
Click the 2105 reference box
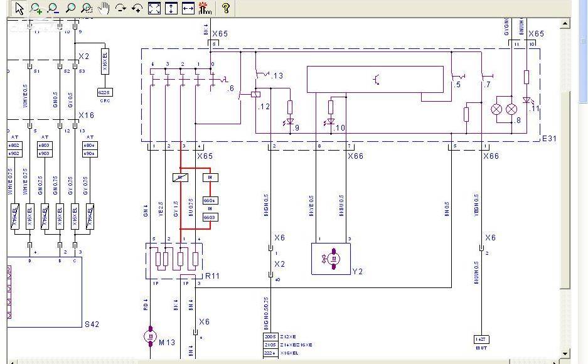click(x=270, y=345)
